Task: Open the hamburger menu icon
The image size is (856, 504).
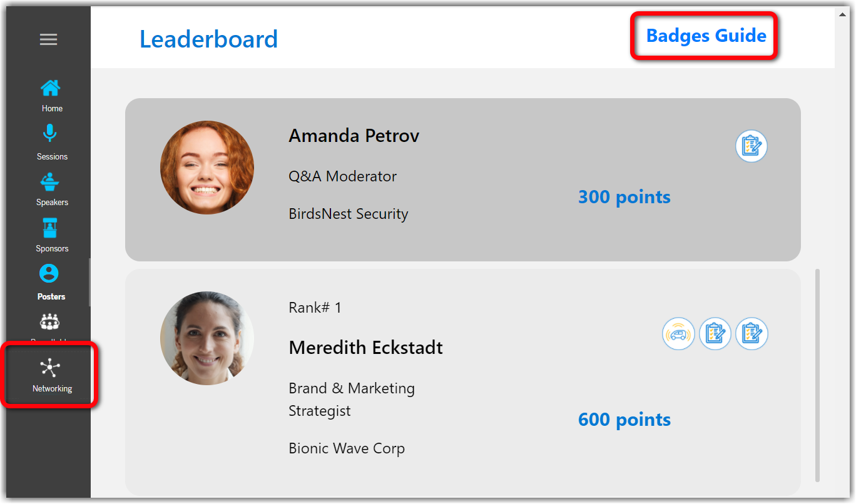Action: click(x=49, y=39)
